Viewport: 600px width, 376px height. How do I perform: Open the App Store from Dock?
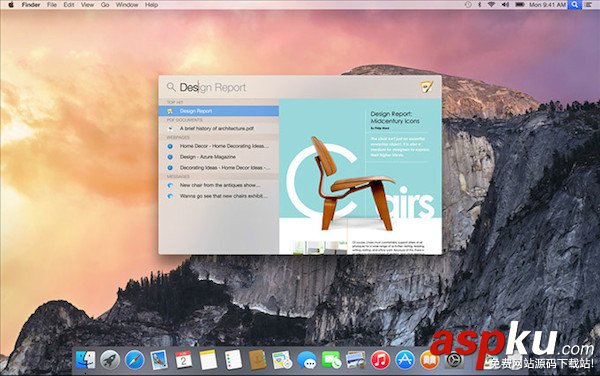(x=405, y=360)
